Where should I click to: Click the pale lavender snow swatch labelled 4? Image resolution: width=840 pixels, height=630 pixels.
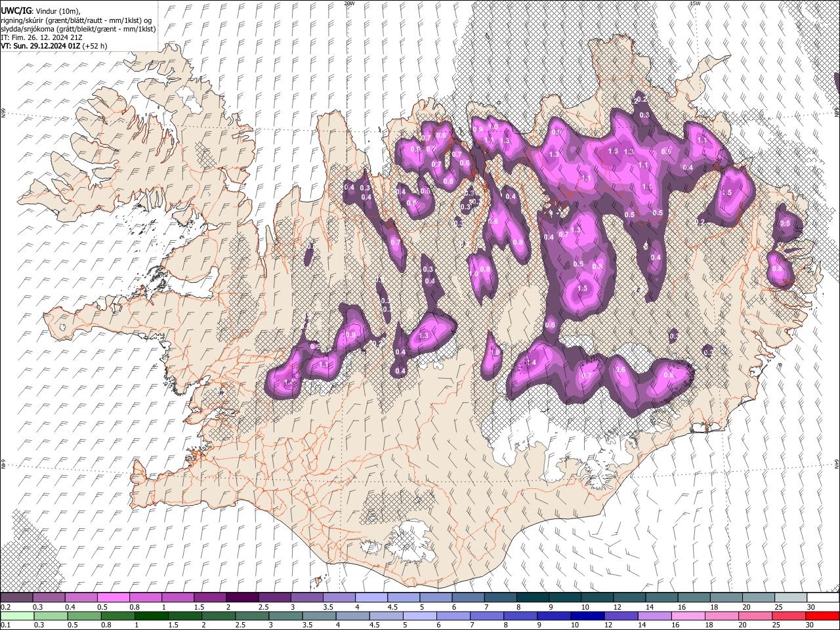coord(371,598)
